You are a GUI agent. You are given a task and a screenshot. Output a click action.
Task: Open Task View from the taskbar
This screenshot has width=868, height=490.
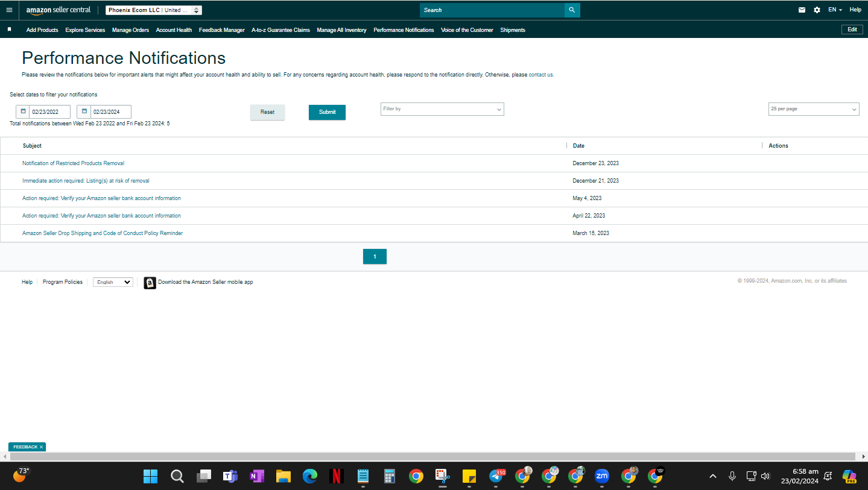coord(203,476)
